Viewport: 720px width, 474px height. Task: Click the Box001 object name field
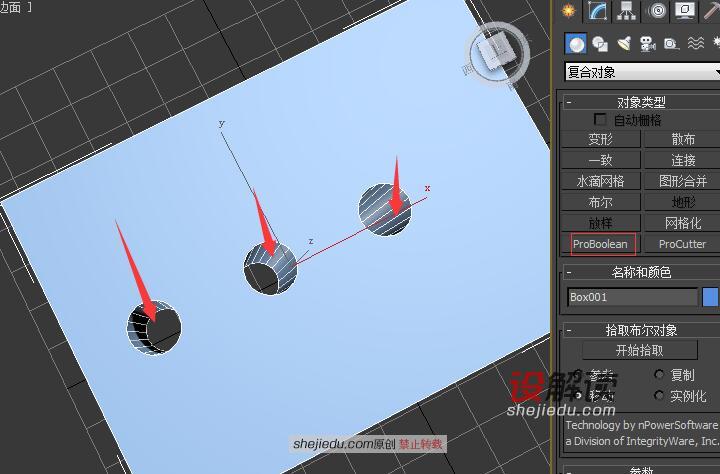click(632, 297)
